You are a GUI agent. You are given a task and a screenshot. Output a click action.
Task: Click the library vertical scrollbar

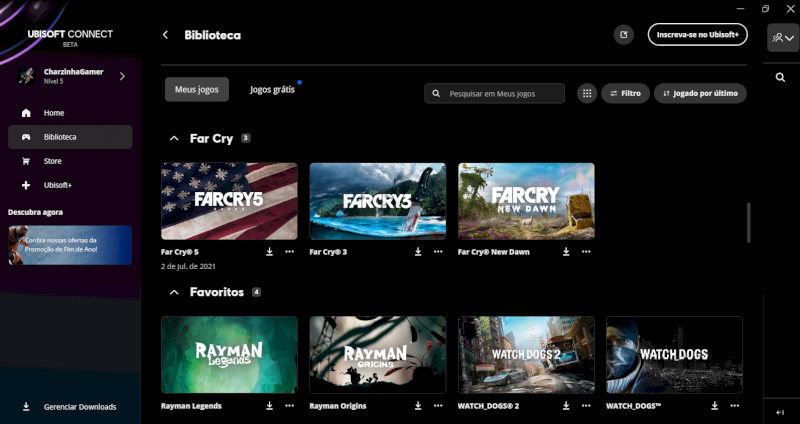pyautogui.click(x=748, y=222)
